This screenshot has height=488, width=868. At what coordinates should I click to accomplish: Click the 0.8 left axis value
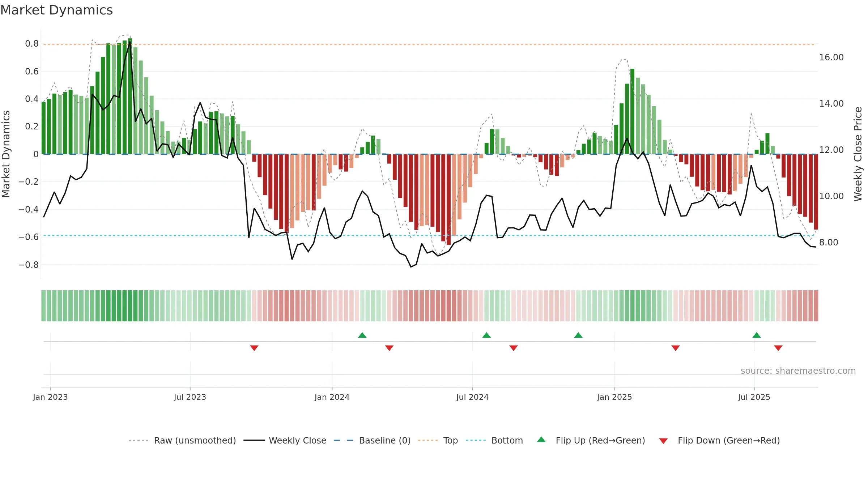pos(32,44)
